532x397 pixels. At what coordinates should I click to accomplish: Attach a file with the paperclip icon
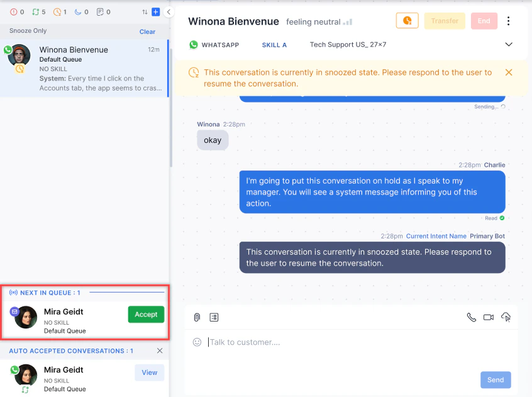coord(197,317)
